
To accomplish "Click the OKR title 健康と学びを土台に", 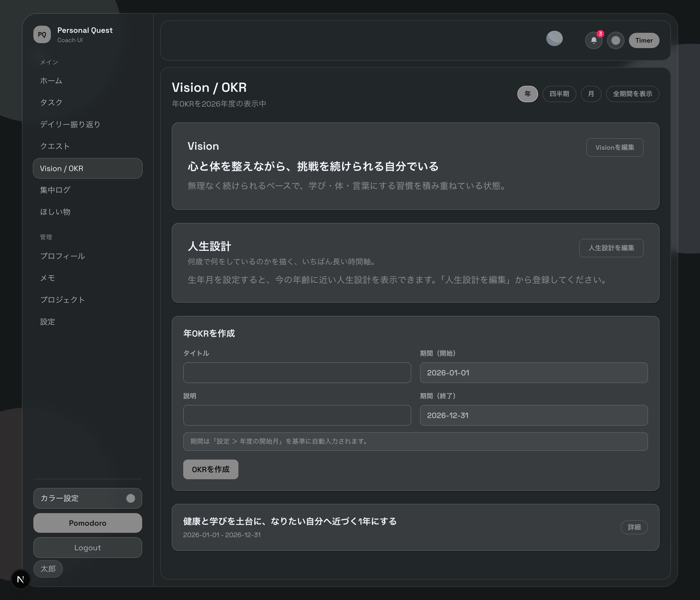I will click(290, 521).
